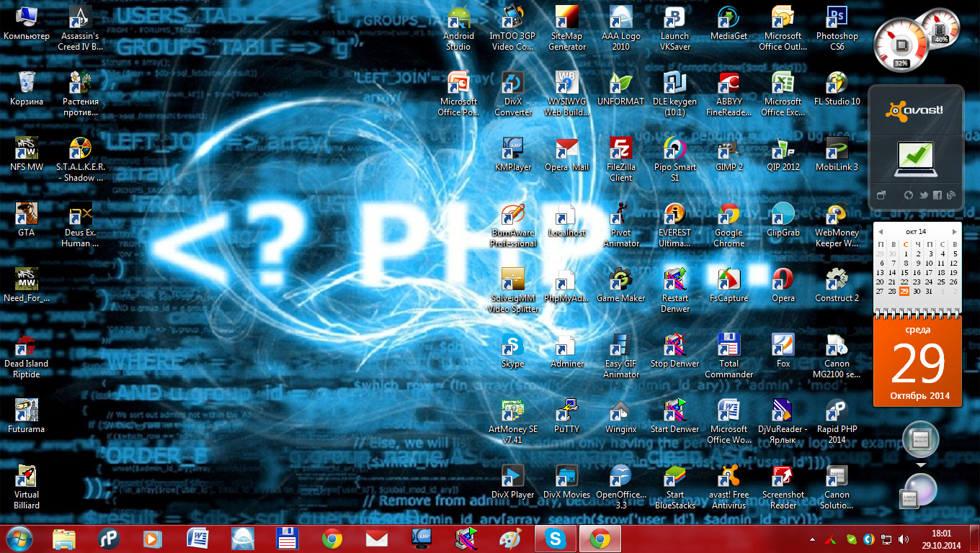The width and height of the screenshot is (980, 553).
Task: Select the ABBYY FineReader desktop shortcut
Action: pyautogui.click(x=729, y=94)
